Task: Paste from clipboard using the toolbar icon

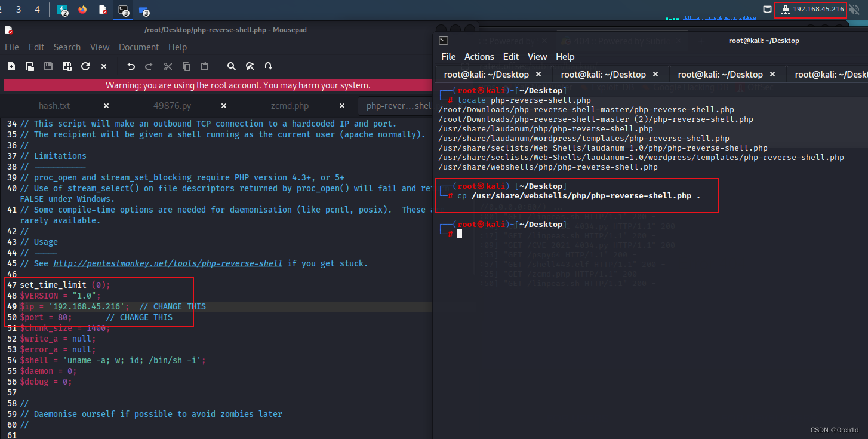Action: [205, 66]
